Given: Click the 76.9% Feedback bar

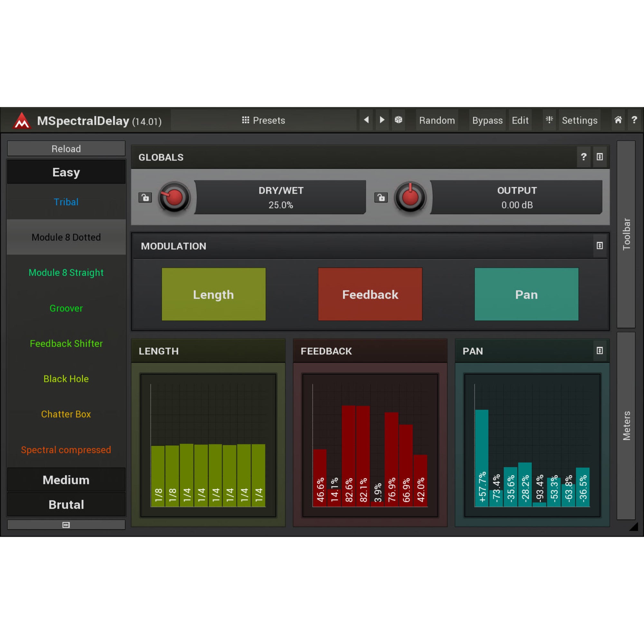Looking at the screenshot, I should tap(392, 460).
